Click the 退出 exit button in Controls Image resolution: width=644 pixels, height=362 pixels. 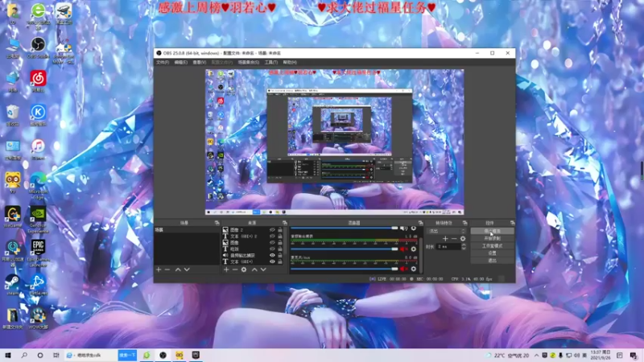492,261
